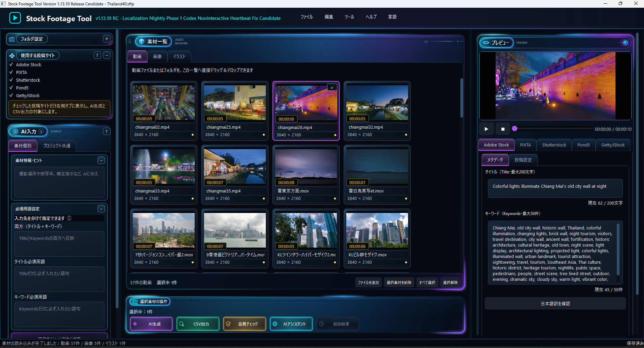The width and height of the screenshot is (644, 348).
Task: Collapse the 素材情報・ヒント section
Action: click(x=101, y=160)
